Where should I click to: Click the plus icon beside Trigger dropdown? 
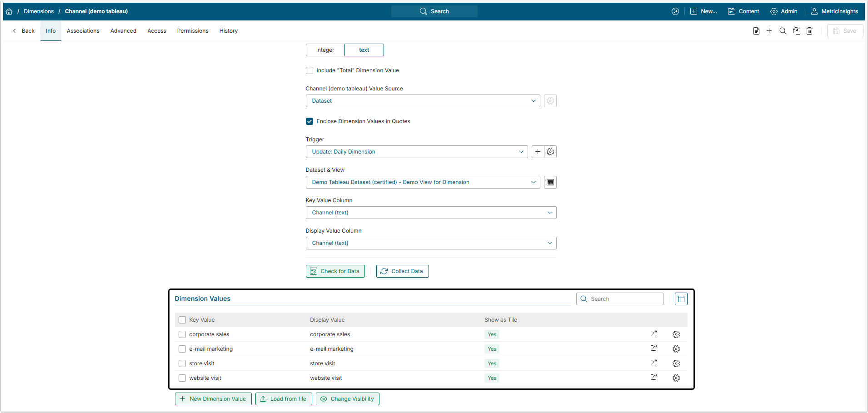pyautogui.click(x=538, y=152)
